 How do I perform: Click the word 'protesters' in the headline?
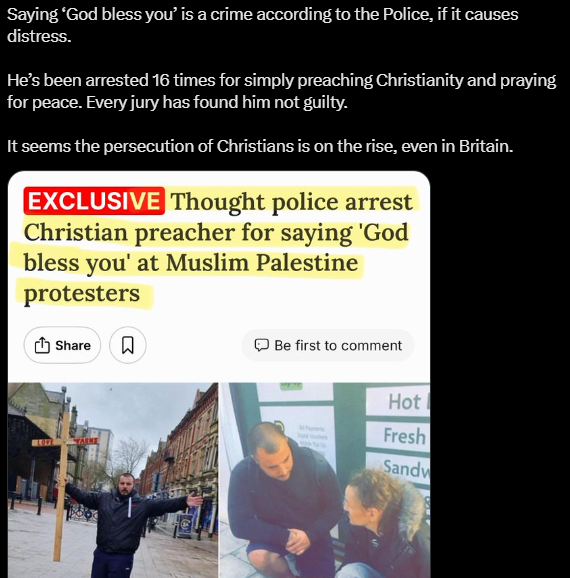(81, 293)
